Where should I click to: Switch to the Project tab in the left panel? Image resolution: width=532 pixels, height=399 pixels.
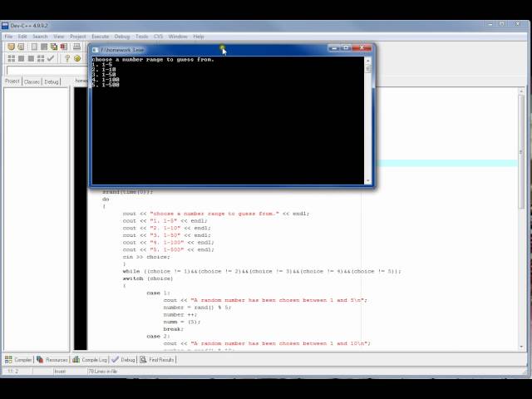[x=12, y=81]
